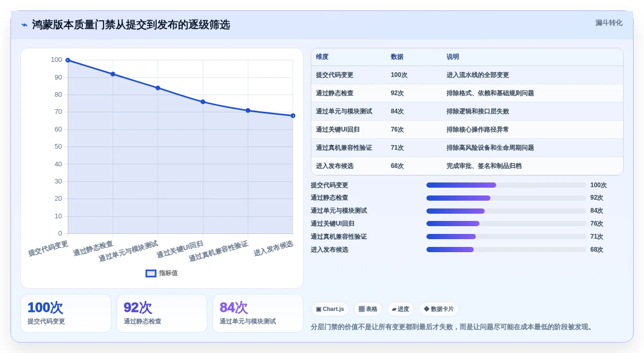Click the Chart.js tag

click(x=330, y=309)
